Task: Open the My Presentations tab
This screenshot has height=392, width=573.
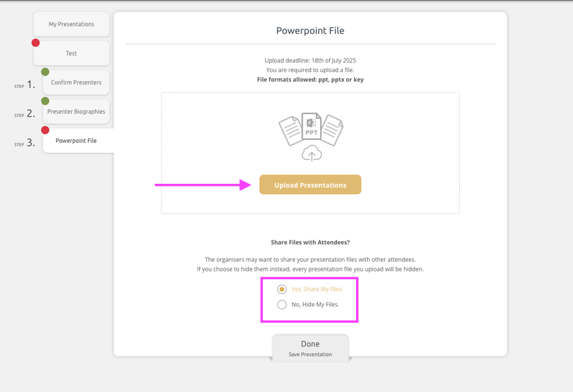Action: (71, 24)
